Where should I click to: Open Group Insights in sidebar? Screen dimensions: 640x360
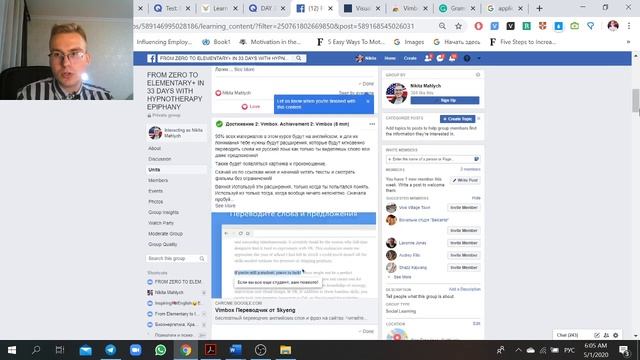point(163,212)
